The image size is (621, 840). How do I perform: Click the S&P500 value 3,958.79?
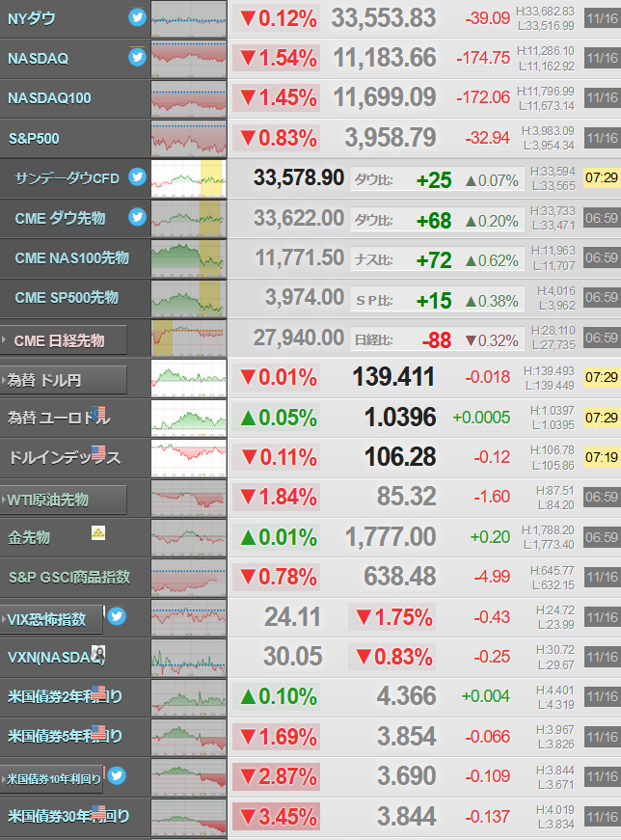tap(391, 138)
